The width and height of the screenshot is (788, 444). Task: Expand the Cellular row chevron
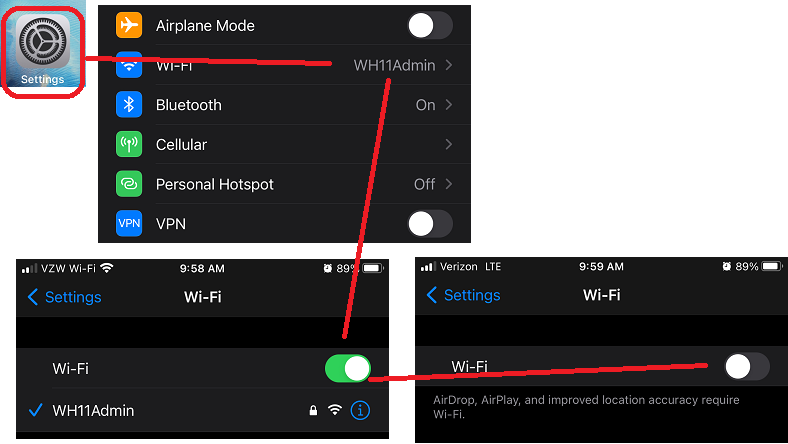tap(449, 144)
